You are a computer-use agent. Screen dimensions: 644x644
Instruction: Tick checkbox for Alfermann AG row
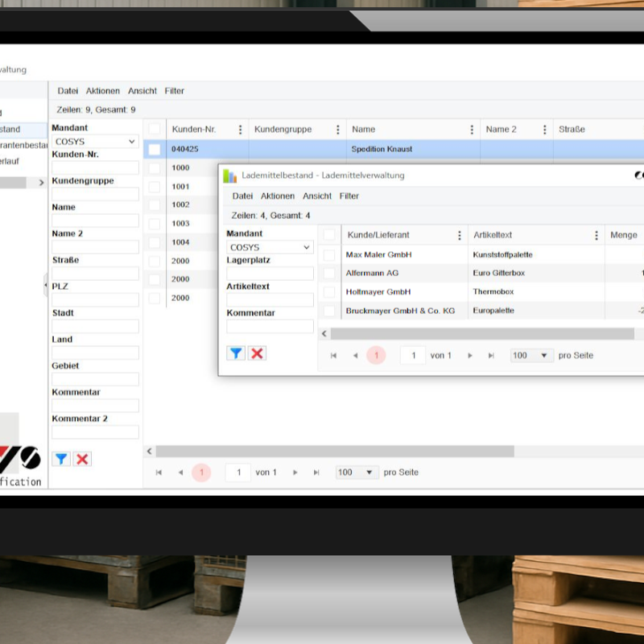(329, 273)
